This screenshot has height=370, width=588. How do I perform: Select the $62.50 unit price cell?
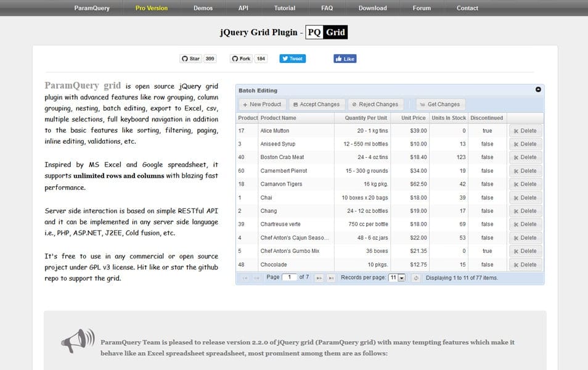point(410,184)
